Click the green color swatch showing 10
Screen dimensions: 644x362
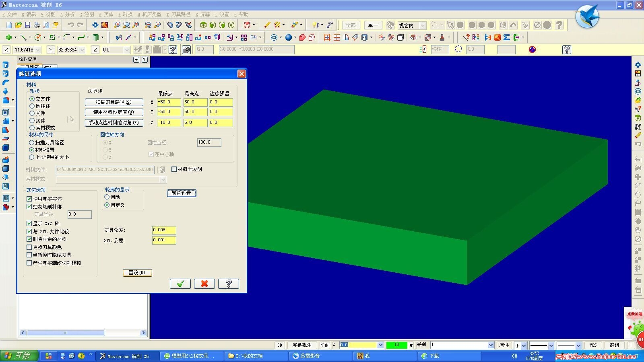[396, 345]
